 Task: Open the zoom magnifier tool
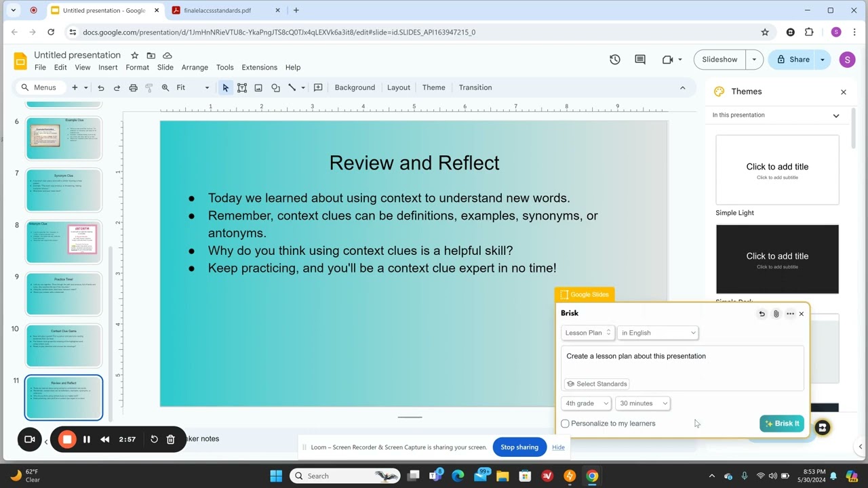tap(165, 87)
